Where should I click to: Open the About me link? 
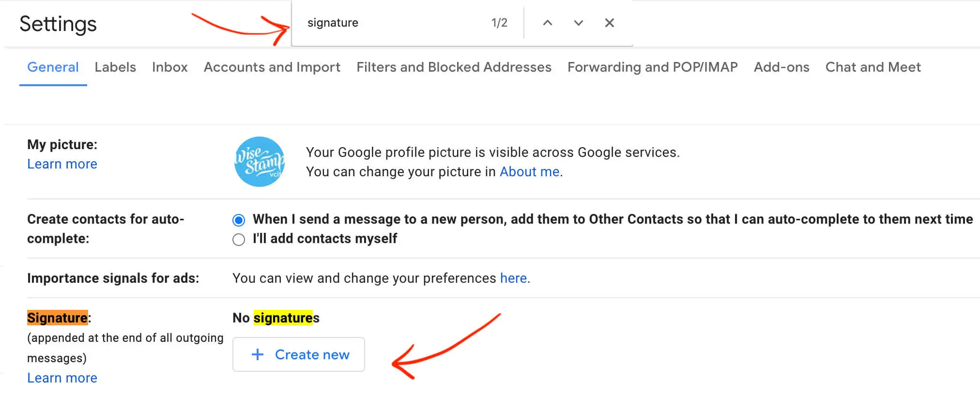tap(529, 171)
